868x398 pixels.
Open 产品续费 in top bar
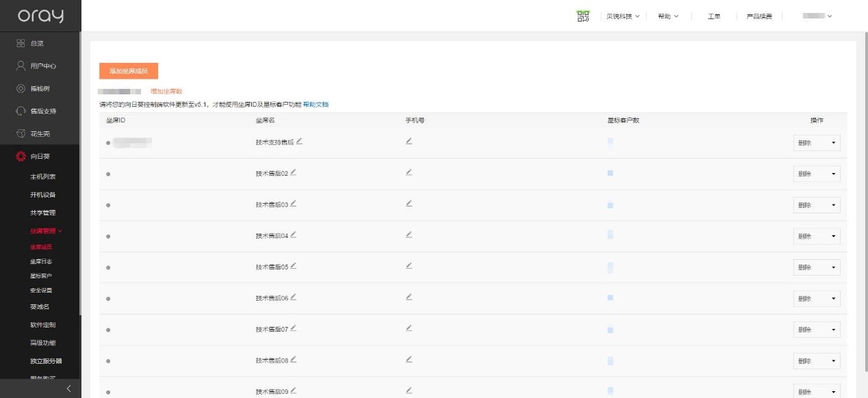tap(759, 16)
